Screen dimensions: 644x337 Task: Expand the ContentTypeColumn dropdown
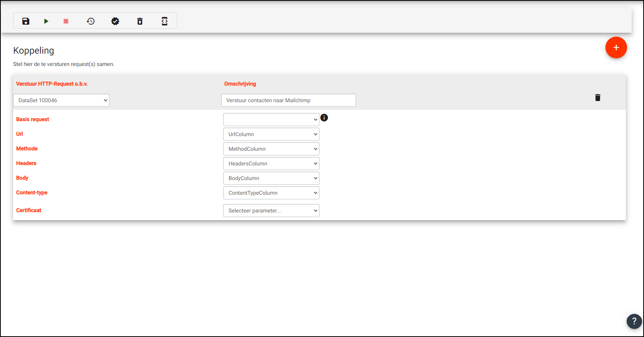[x=271, y=193]
